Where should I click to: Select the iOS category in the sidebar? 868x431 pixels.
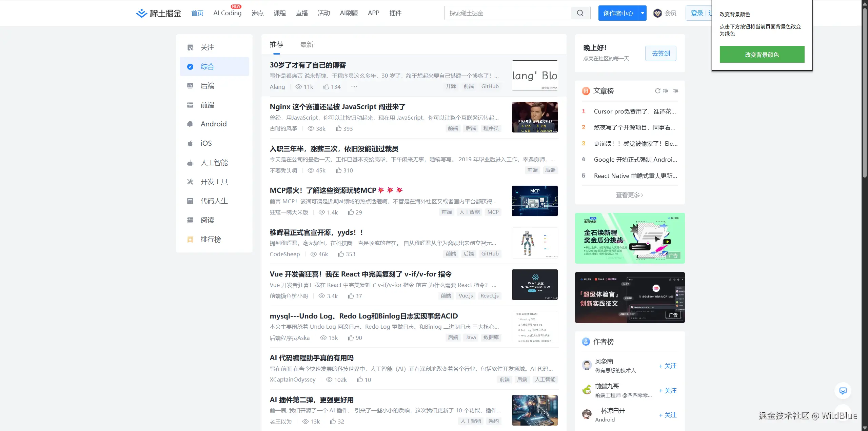coord(206,143)
